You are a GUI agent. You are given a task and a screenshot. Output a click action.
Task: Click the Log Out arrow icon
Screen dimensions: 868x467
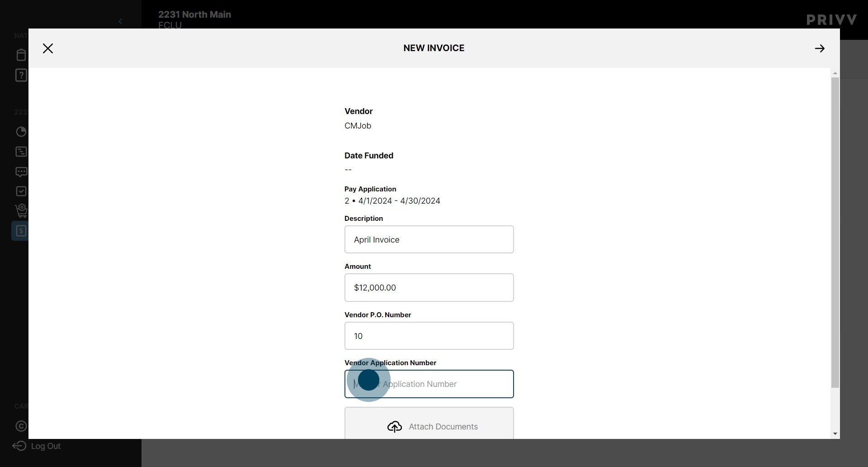click(x=19, y=446)
